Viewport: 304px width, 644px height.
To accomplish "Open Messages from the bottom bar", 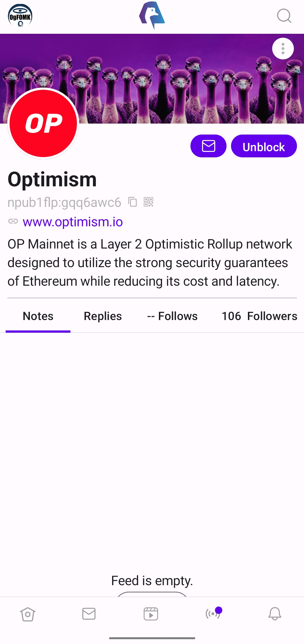I will pos(89,614).
